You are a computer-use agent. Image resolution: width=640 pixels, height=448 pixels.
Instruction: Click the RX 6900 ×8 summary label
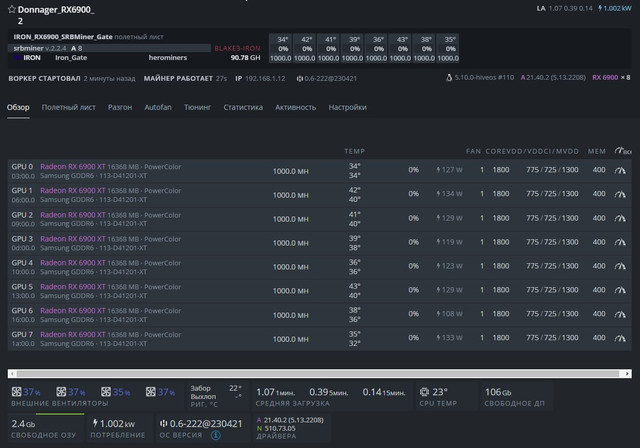coord(611,77)
